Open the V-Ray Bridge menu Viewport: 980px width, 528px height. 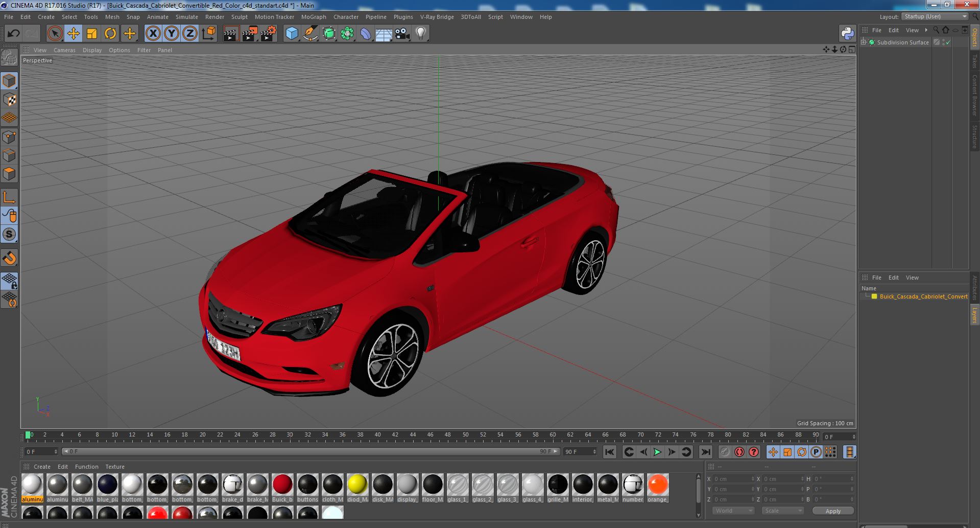click(x=437, y=17)
